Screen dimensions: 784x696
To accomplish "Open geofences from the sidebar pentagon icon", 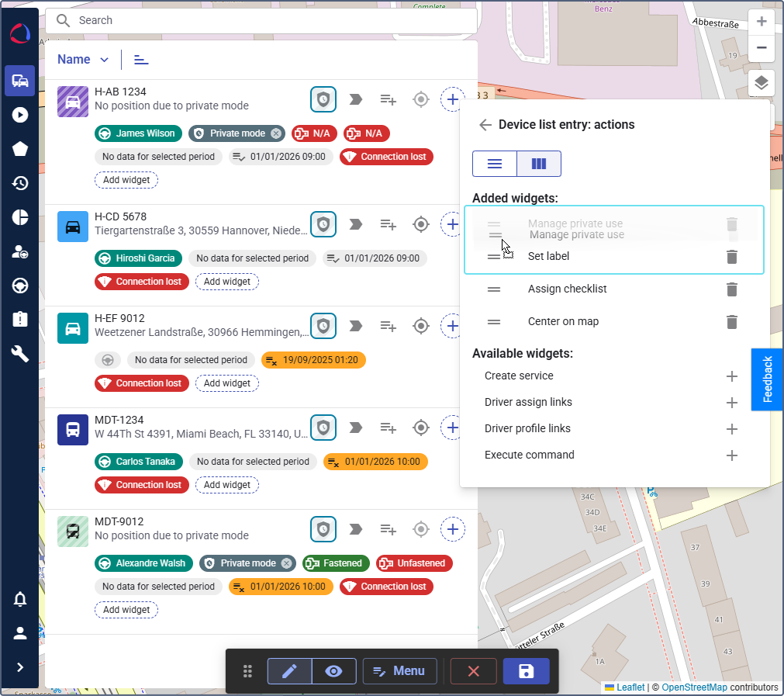I will pos(20,149).
